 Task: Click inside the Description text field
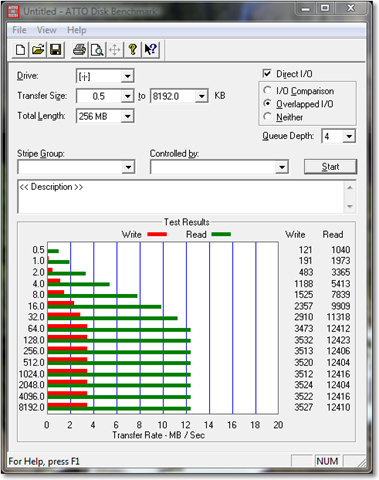click(x=182, y=197)
